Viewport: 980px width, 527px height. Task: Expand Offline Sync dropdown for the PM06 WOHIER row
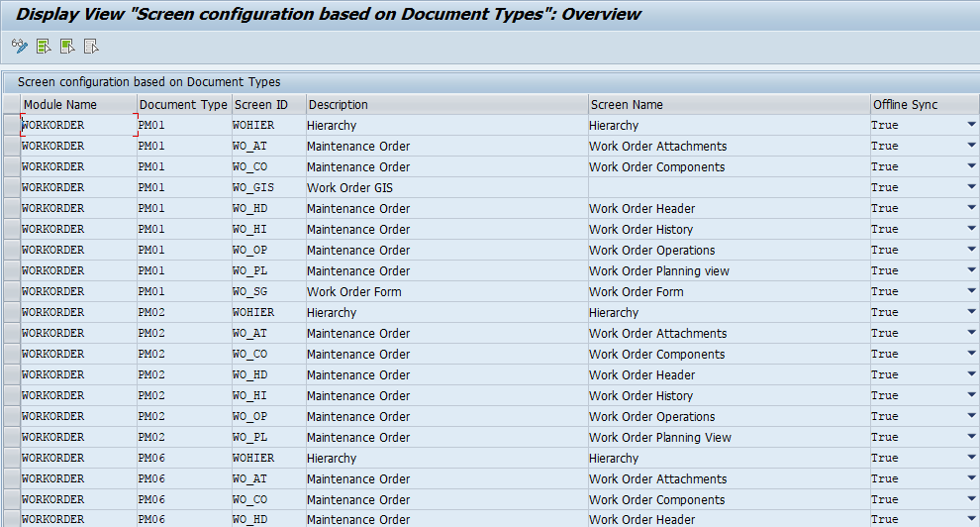[971, 458]
